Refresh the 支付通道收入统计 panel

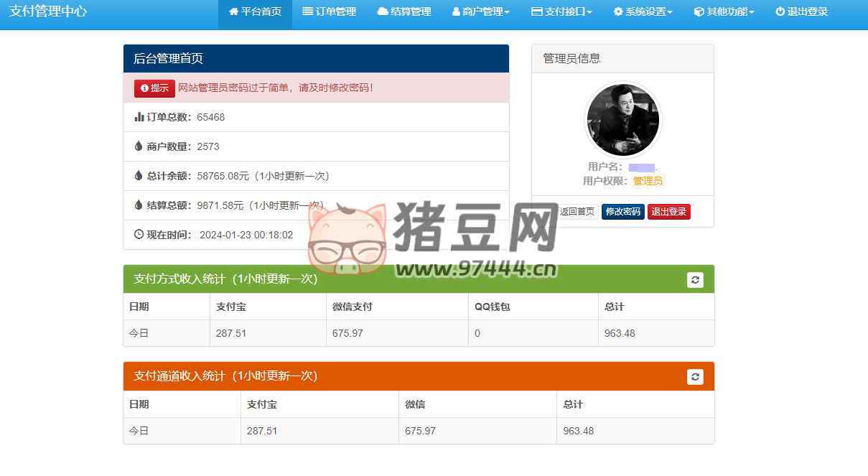click(695, 377)
